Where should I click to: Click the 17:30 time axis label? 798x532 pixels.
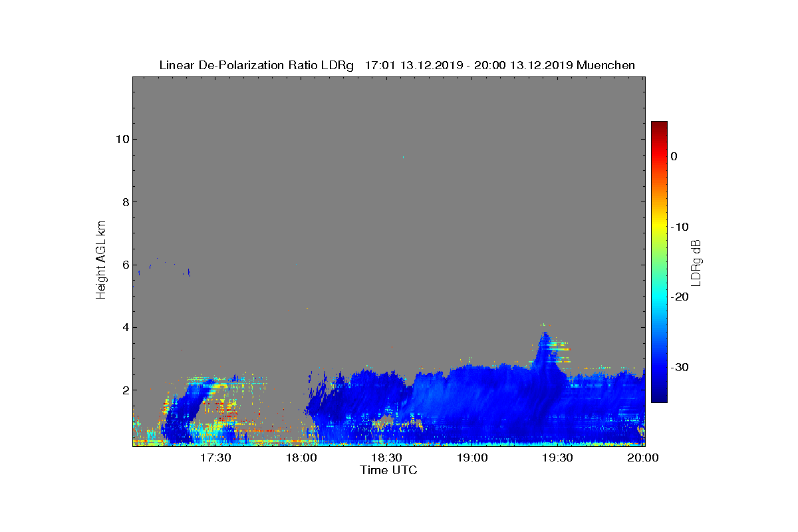pyautogui.click(x=215, y=458)
